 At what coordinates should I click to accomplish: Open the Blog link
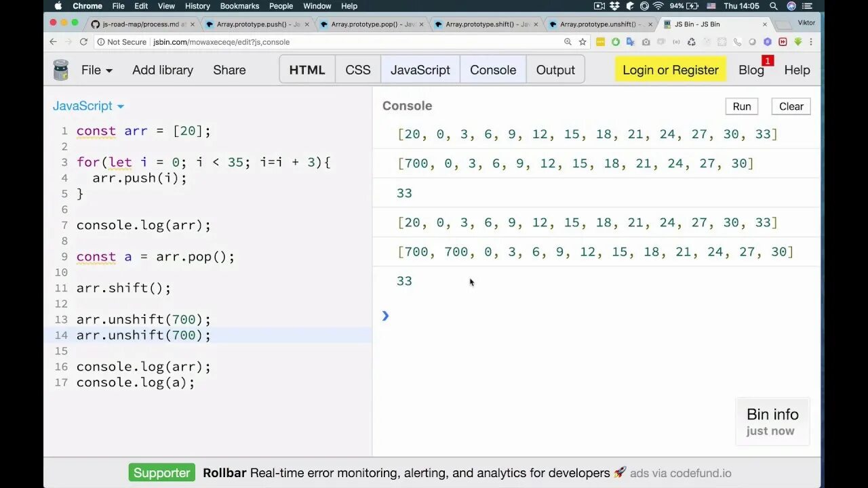[751, 70]
